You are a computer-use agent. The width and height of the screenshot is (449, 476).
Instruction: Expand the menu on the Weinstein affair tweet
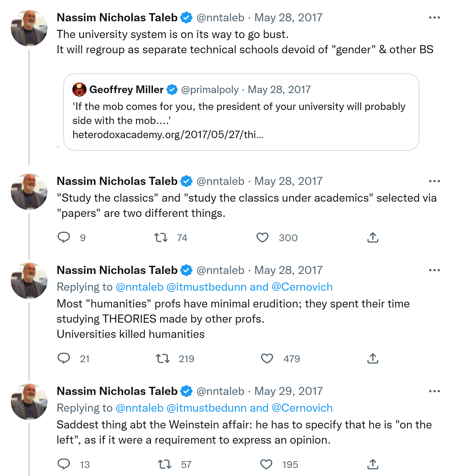(x=434, y=391)
